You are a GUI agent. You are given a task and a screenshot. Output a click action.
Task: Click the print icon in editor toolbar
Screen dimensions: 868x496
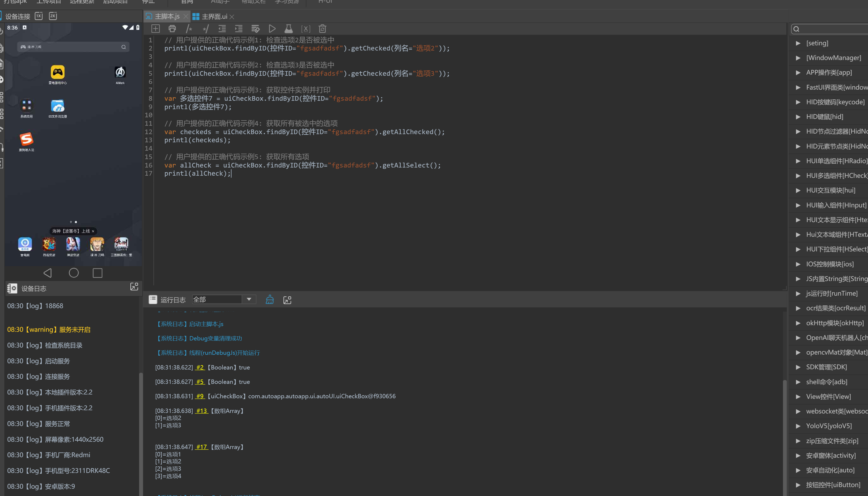pos(172,29)
